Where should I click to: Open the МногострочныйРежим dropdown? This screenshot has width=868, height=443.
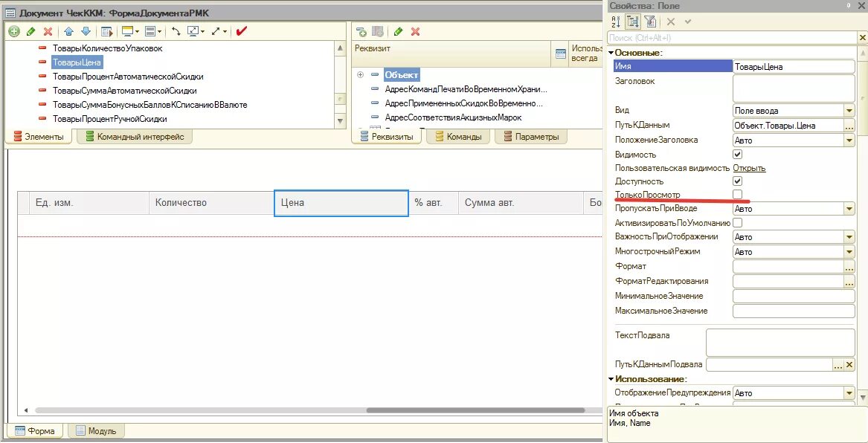point(849,252)
